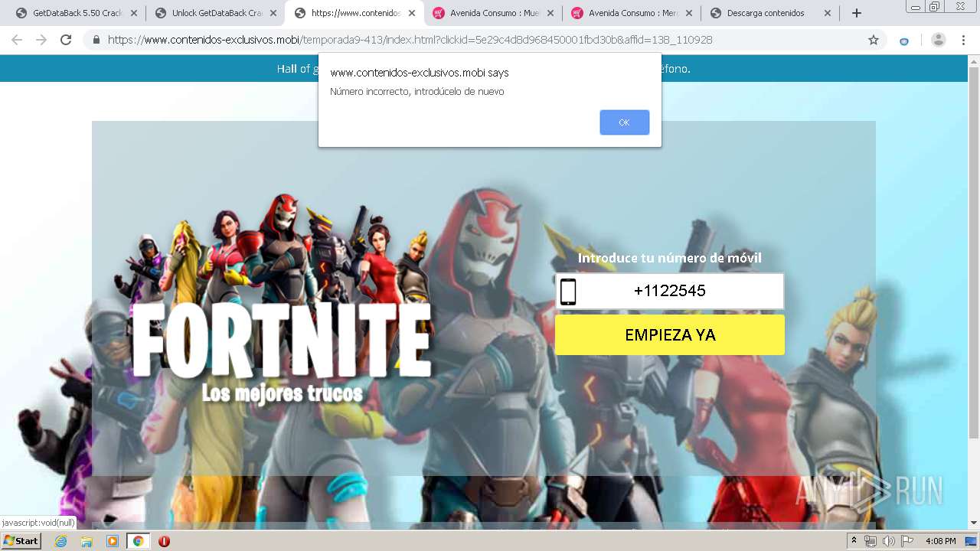Open the media player taskbar icon
This screenshot has height=551, width=980.
coord(113,541)
